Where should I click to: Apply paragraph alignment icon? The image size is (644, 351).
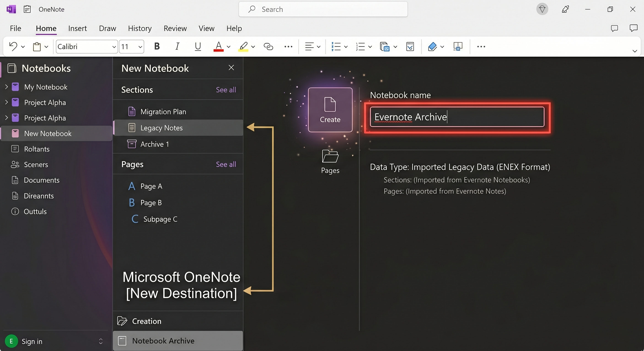click(309, 46)
